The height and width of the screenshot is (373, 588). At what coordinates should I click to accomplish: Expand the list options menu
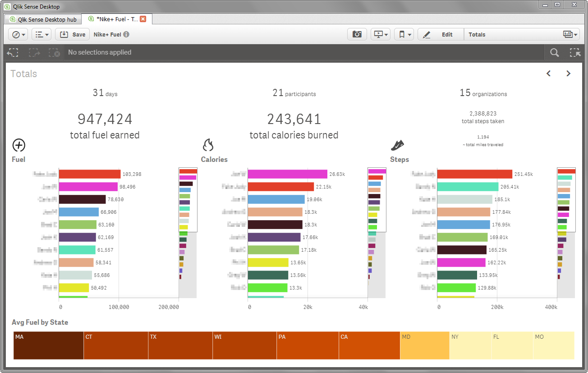point(41,34)
